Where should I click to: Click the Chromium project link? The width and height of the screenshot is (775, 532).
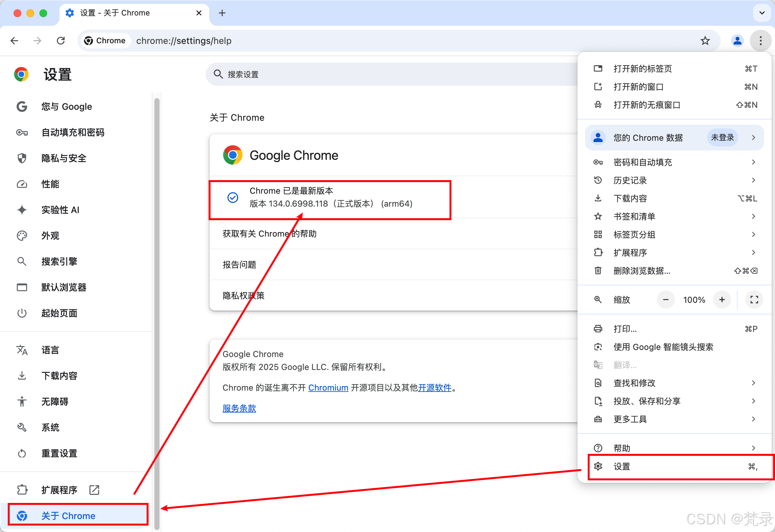(x=328, y=387)
